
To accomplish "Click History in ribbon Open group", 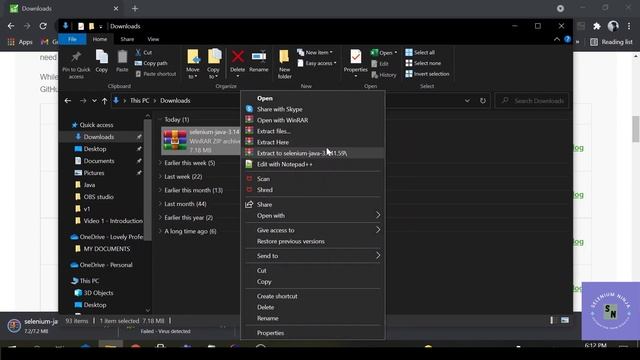I will pos(384,75).
